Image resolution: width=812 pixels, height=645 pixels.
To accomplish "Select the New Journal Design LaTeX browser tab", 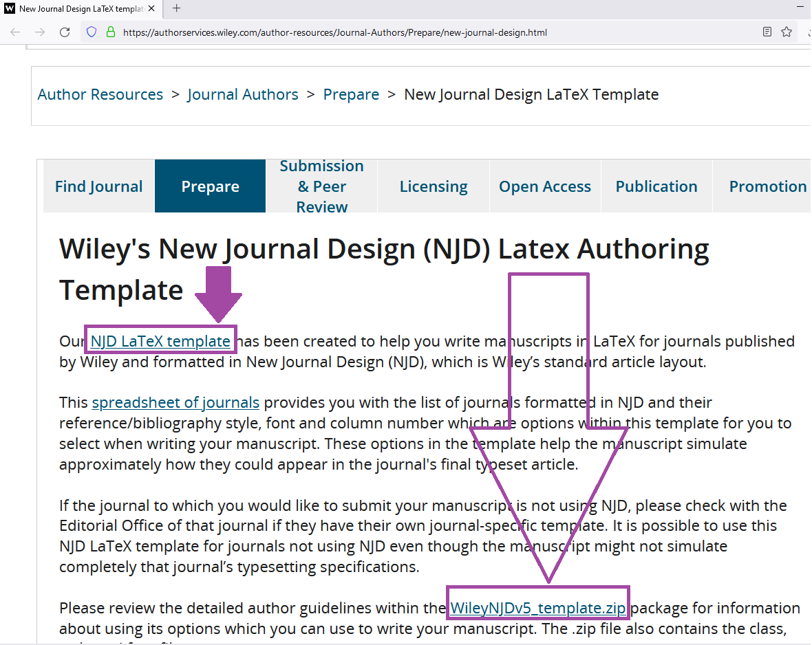I will 81,9.
